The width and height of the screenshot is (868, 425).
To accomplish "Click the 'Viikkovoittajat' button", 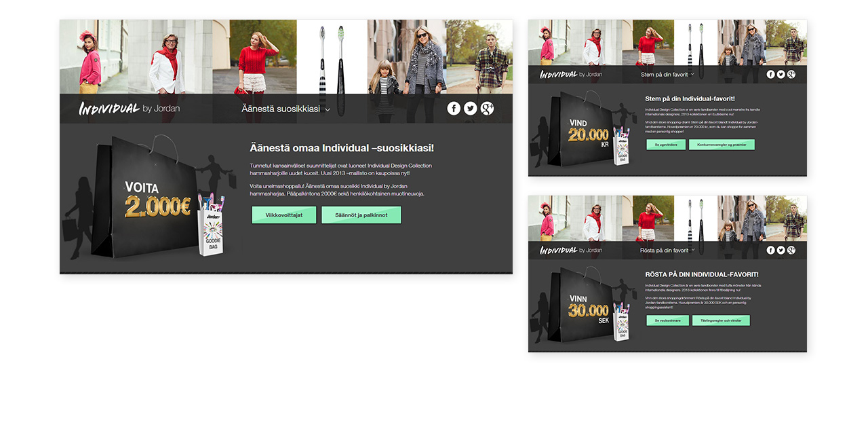I will [x=284, y=215].
